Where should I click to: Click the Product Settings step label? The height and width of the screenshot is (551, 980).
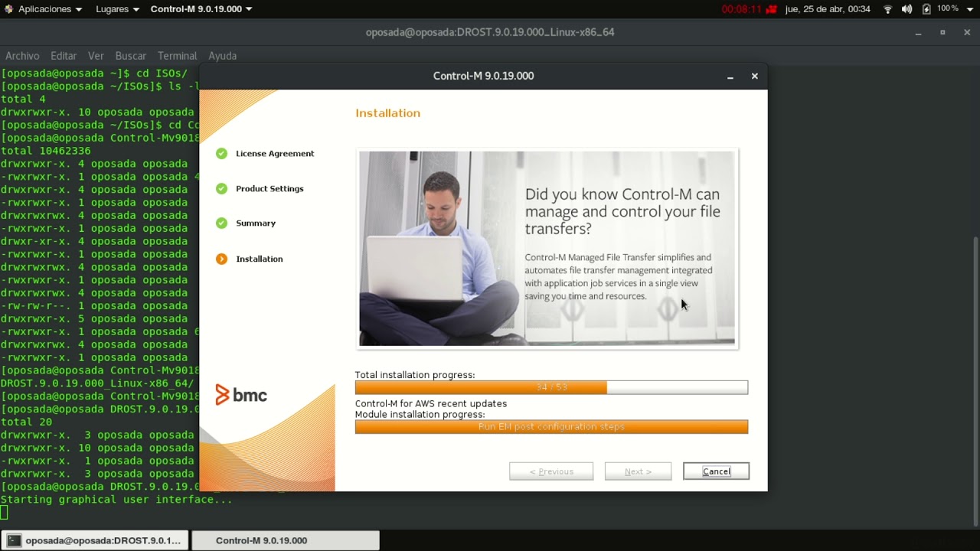tap(269, 189)
